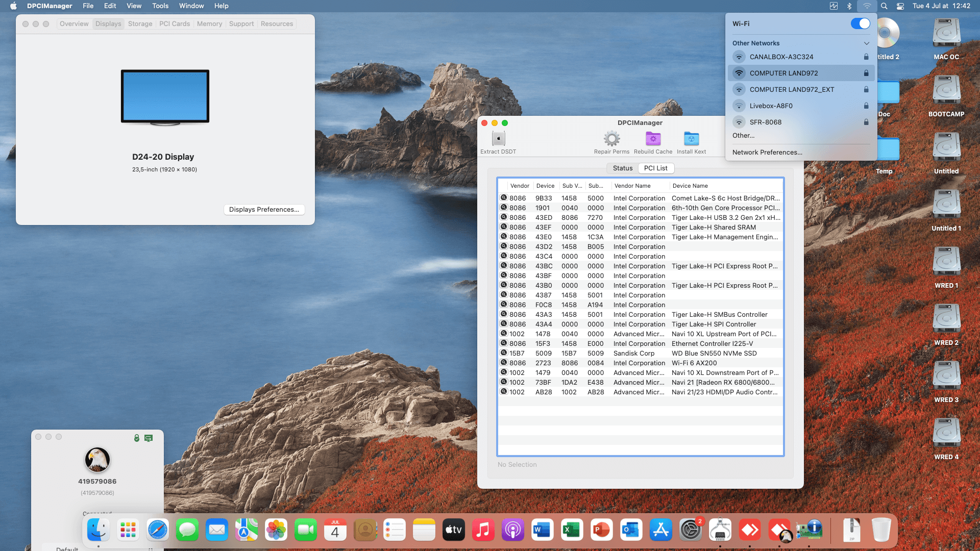The width and height of the screenshot is (980, 551).
Task: Join the Livebox-A8F0 network
Action: 801,106
